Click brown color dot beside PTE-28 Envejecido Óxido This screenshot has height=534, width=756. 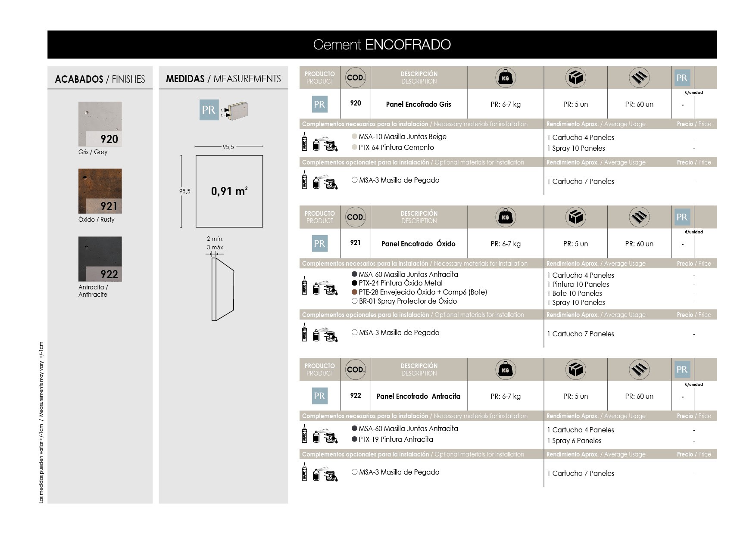(354, 292)
